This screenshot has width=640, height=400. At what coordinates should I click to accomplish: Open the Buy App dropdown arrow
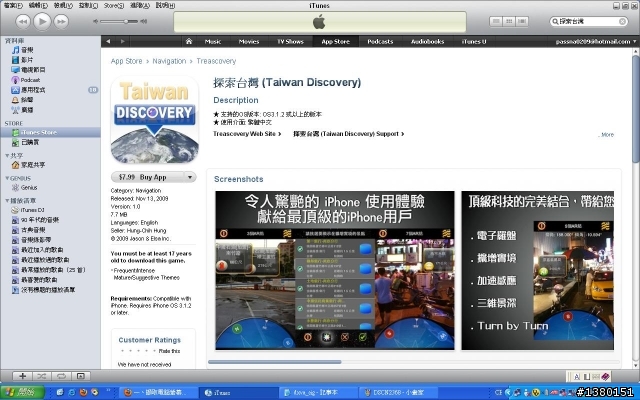[x=190, y=177]
